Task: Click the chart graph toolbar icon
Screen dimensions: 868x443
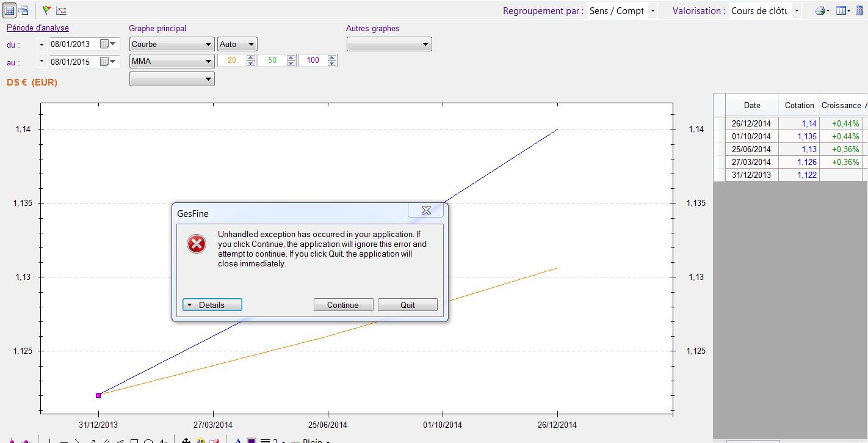Action: pyautogui.click(x=61, y=10)
